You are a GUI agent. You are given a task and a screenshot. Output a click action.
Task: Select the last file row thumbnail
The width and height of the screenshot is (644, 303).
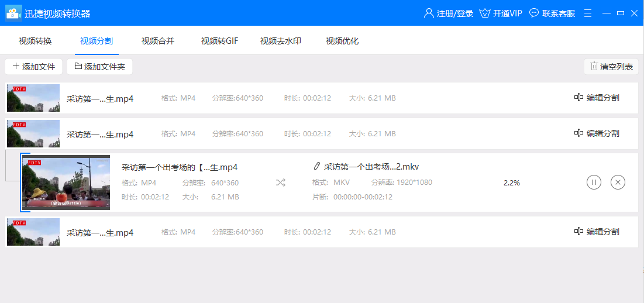(x=33, y=232)
